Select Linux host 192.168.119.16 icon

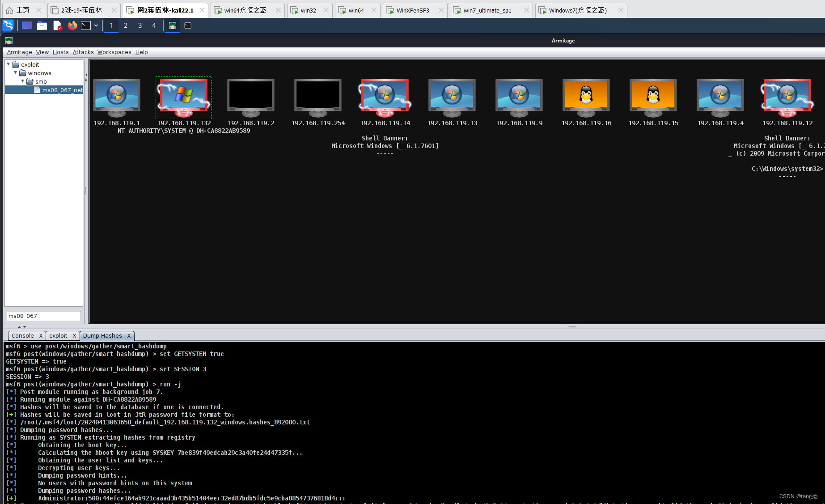point(586,98)
